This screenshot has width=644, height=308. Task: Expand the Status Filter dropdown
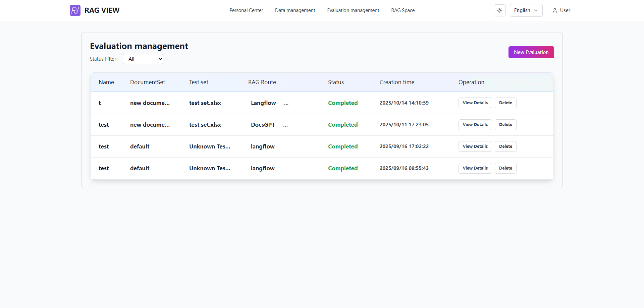pos(143,59)
